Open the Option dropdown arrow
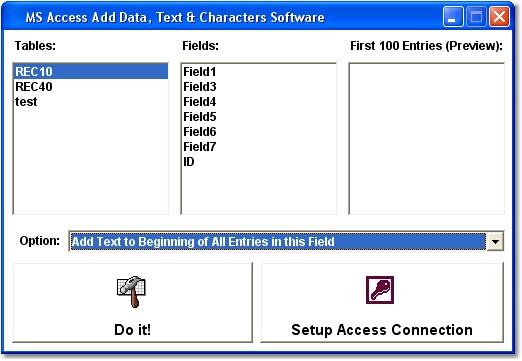The image size is (522, 361). [x=495, y=241]
